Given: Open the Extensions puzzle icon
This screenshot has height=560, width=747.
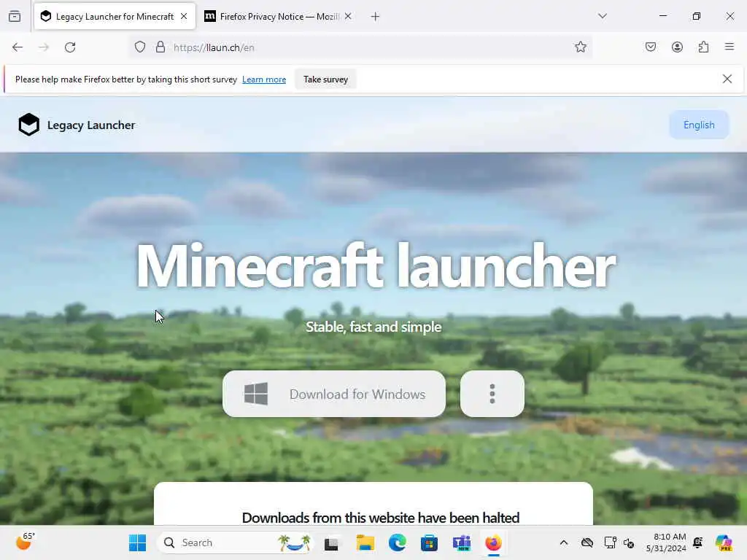Looking at the screenshot, I should tap(704, 47).
